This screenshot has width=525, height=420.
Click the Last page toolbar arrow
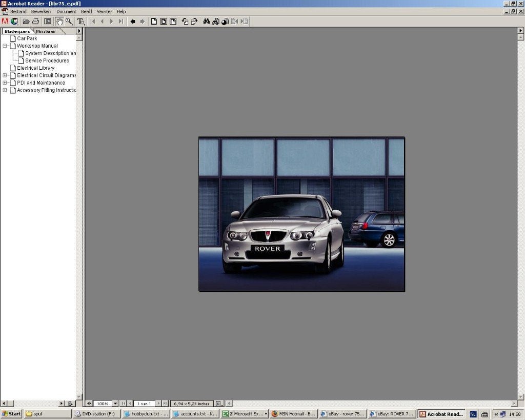121,22
